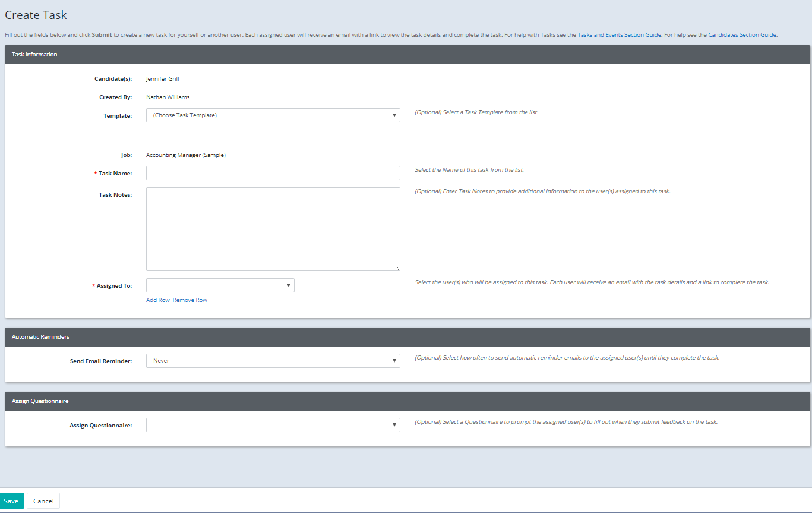The height and width of the screenshot is (513, 812).
Task: Click the Add Row link
Action: click(x=158, y=300)
